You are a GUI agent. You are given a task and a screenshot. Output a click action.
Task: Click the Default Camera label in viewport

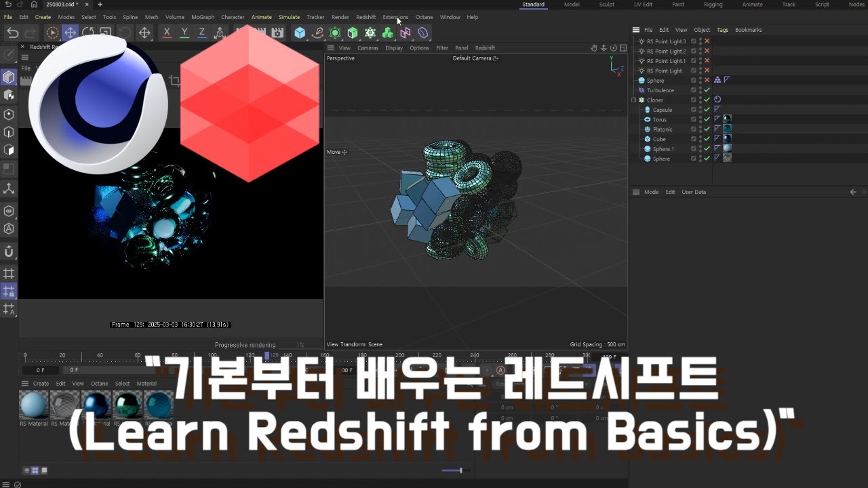(x=472, y=58)
